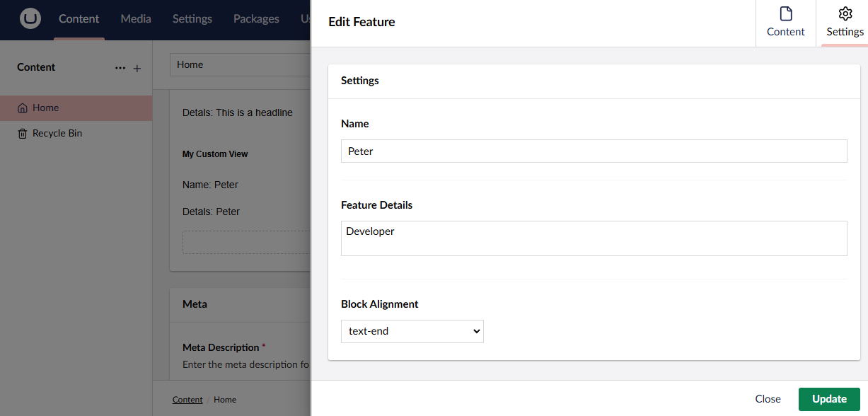Screen dimensions: 868x416
Task: Click 'Details: This is a headline' text
Action: tap(237, 112)
